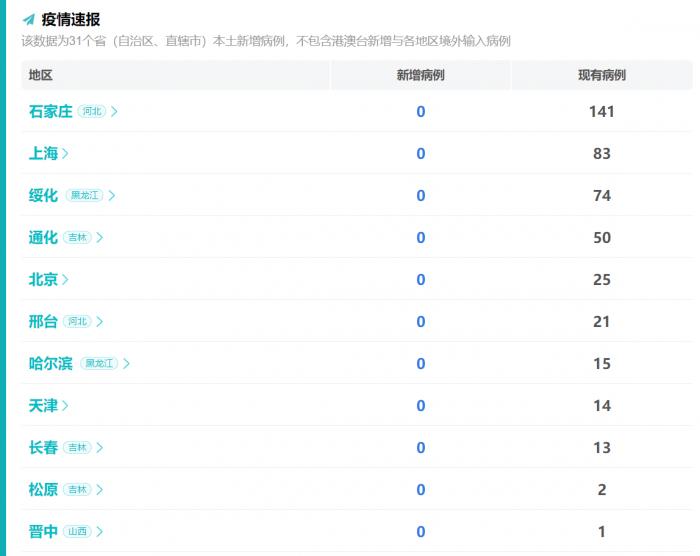Screen dimensions: 700x556
Task: Click existing cases value 74 for 绥化
Action: tap(602, 195)
